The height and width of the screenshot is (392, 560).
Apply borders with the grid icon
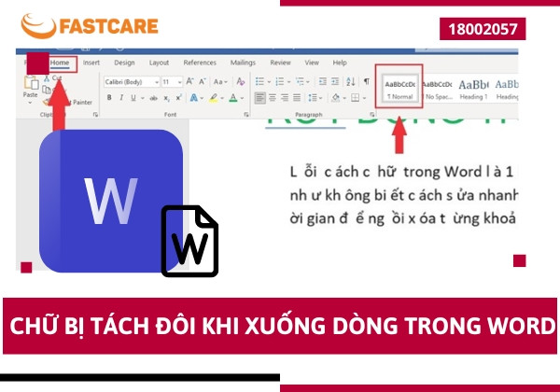tap(355, 98)
